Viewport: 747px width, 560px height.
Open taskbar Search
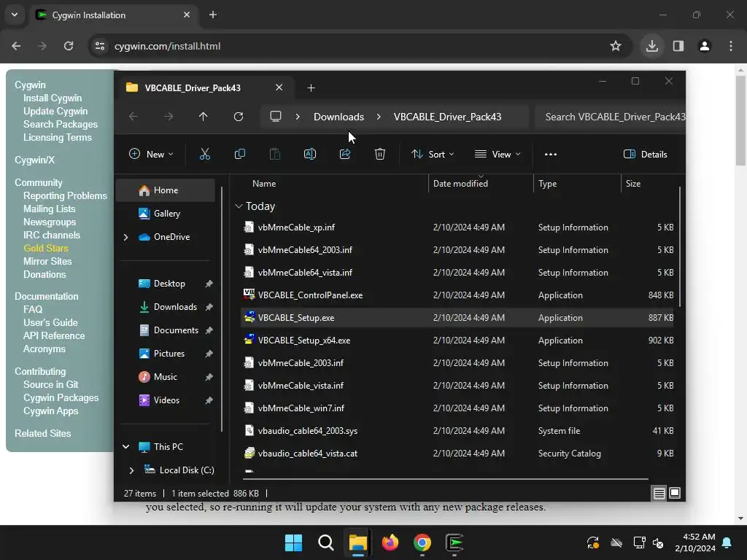326,542
